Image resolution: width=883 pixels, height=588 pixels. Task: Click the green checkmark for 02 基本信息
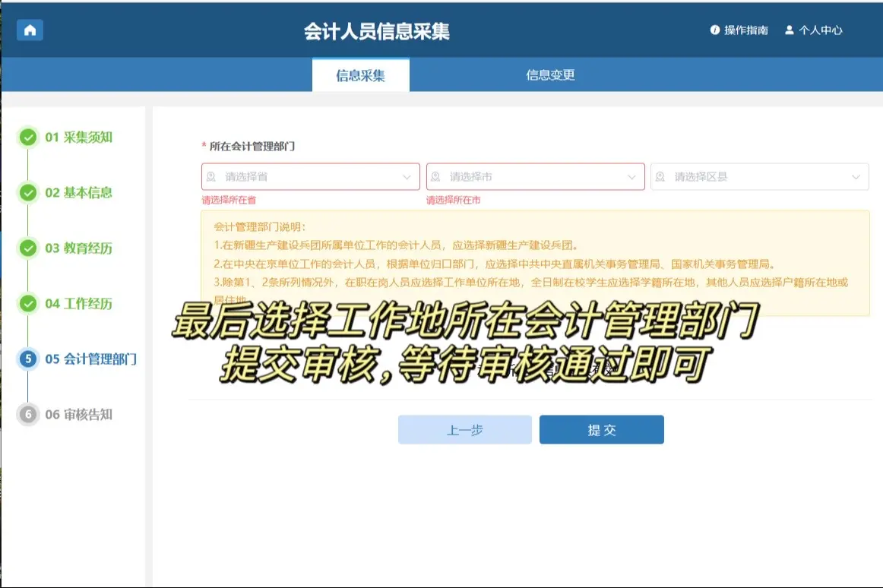(x=28, y=193)
